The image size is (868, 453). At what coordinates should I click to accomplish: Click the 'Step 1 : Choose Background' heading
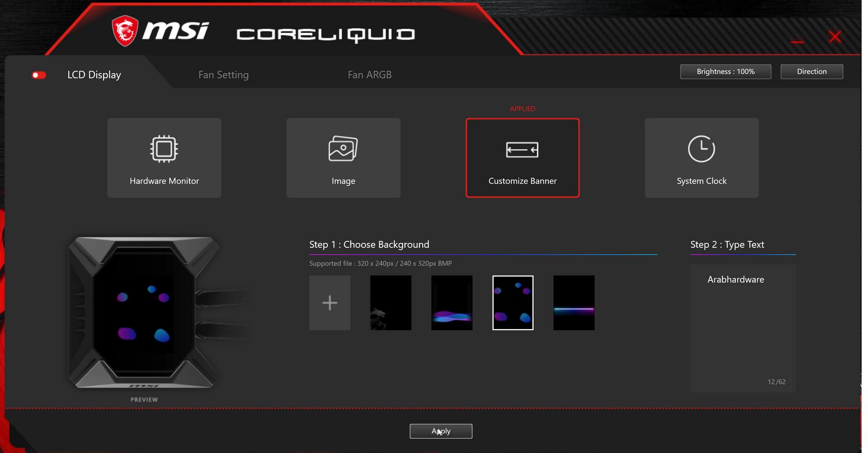point(369,244)
